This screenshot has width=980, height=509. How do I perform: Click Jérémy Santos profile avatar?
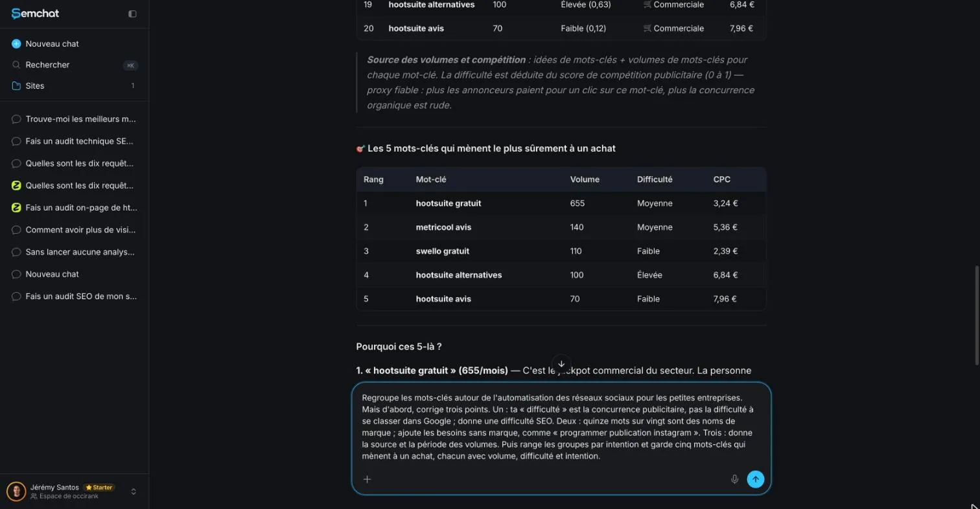pyautogui.click(x=16, y=492)
